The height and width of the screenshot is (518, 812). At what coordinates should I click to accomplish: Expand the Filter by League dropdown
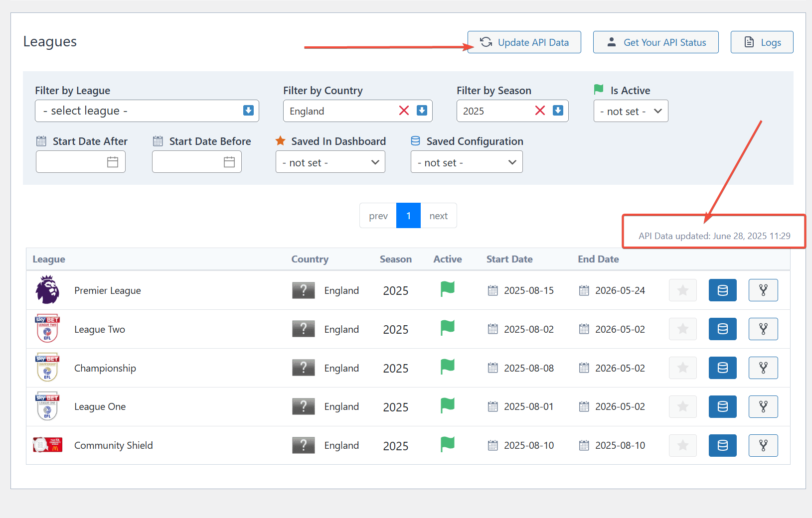coord(147,111)
